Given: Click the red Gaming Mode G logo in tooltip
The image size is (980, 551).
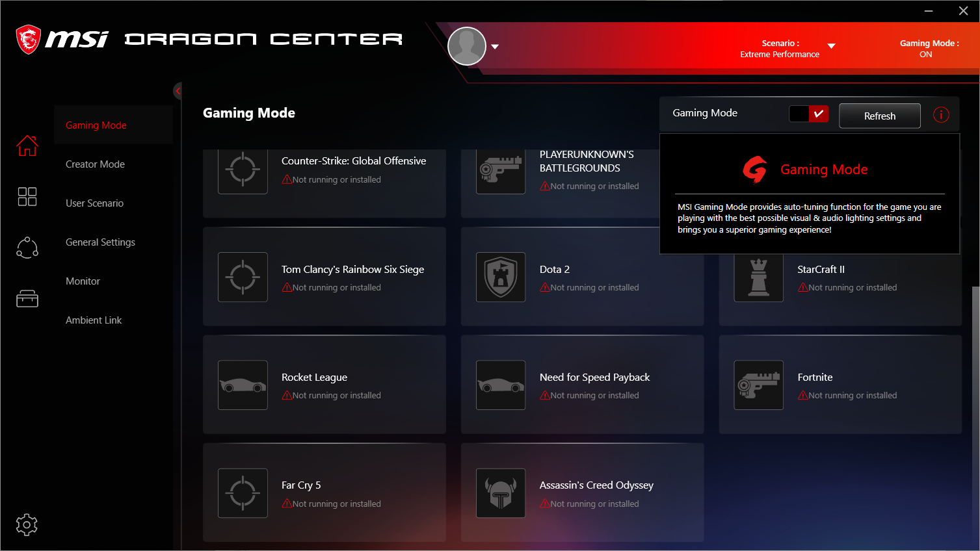Looking at the screenshot, I should 755,170.
